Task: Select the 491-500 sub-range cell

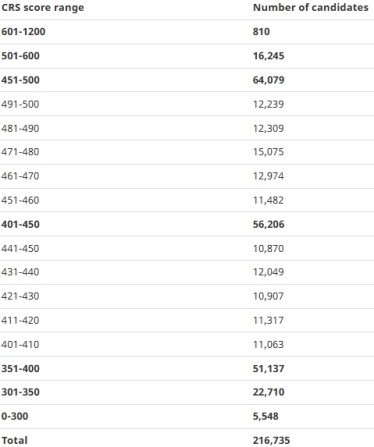Action: 20,104
